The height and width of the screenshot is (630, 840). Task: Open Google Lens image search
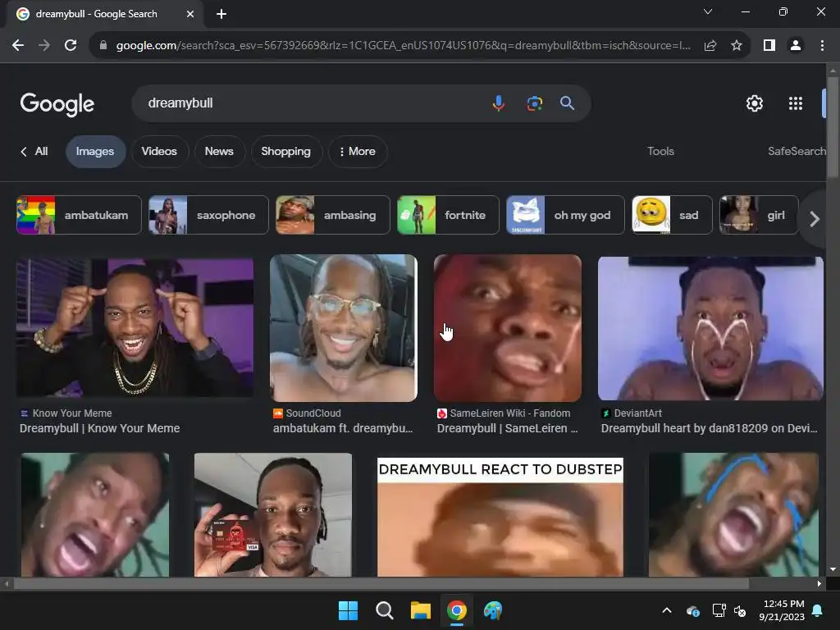(534, 103)
